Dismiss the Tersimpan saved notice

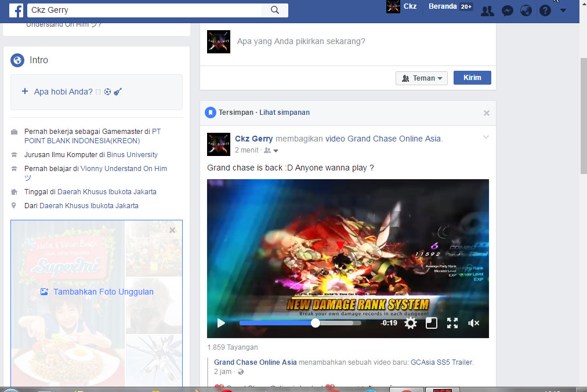tap(486, 113)
